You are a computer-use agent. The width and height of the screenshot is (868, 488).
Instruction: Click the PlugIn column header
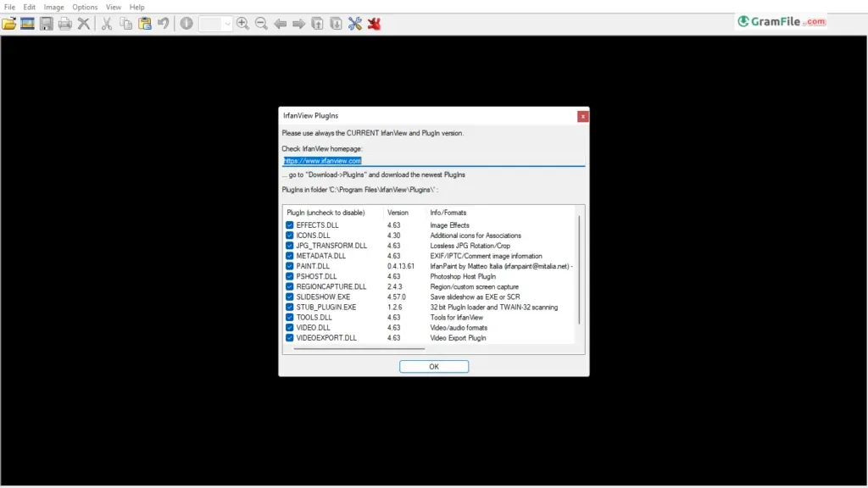pyautogui.click(x=333, y=213)
